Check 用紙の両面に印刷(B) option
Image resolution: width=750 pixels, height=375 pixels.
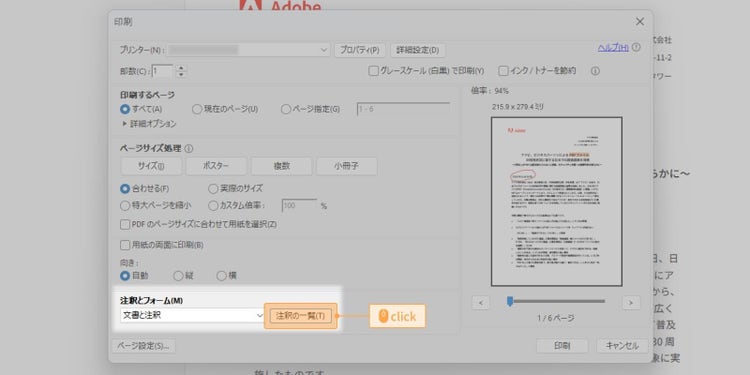tap(125, 245)
